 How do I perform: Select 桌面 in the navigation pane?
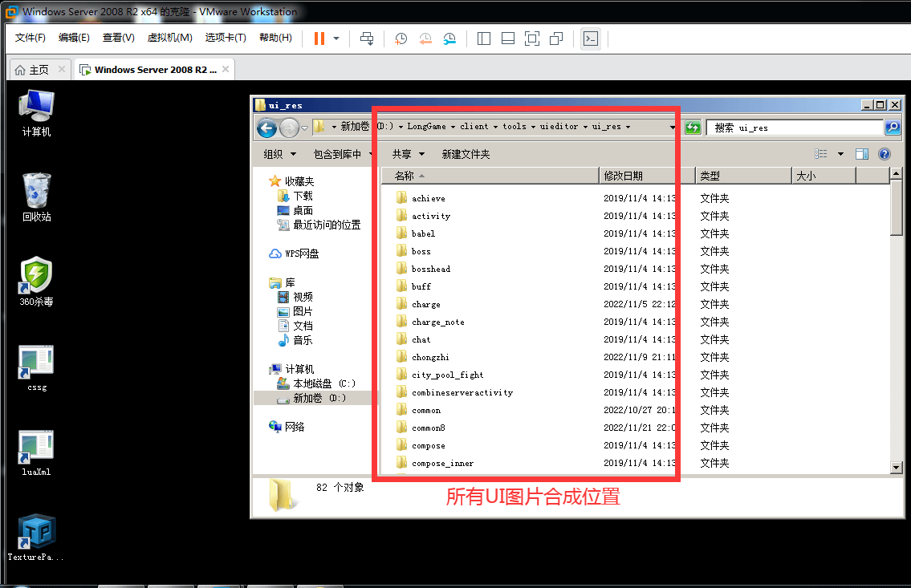[295, 211]
